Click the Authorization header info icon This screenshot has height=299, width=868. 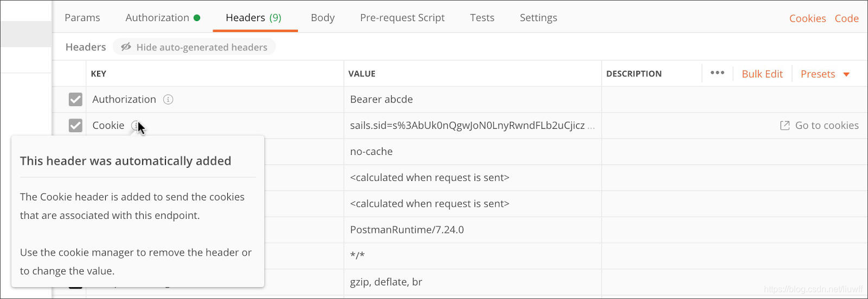(x=168, y=100)
